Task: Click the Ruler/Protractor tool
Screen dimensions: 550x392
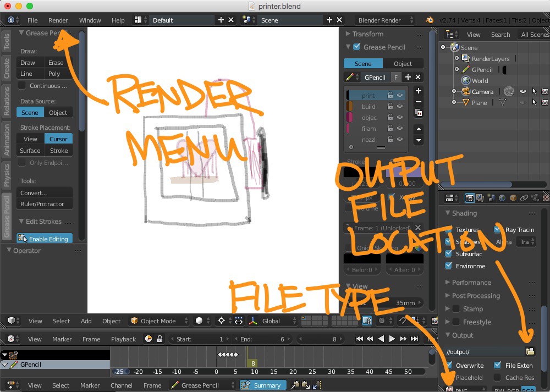Action: pos(45,204)
